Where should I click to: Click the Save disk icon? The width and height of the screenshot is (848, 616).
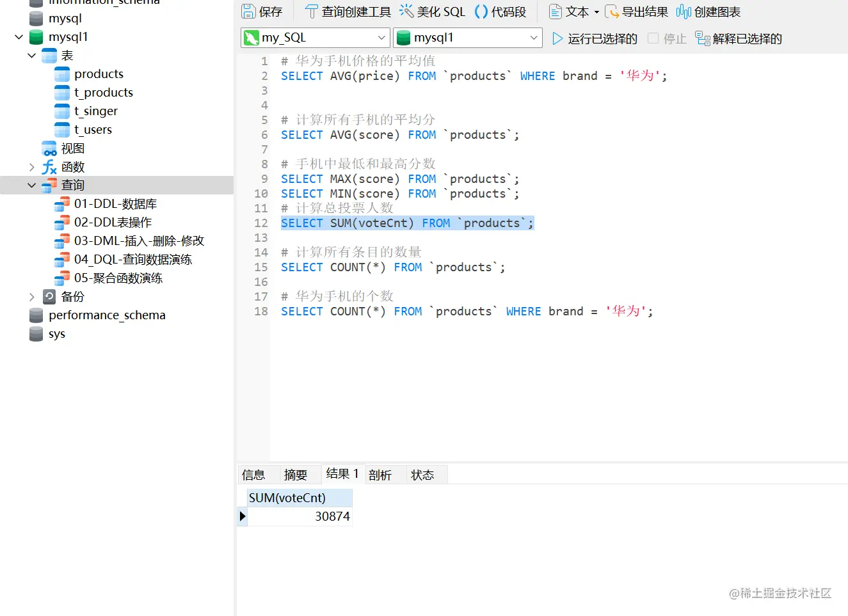248,12
